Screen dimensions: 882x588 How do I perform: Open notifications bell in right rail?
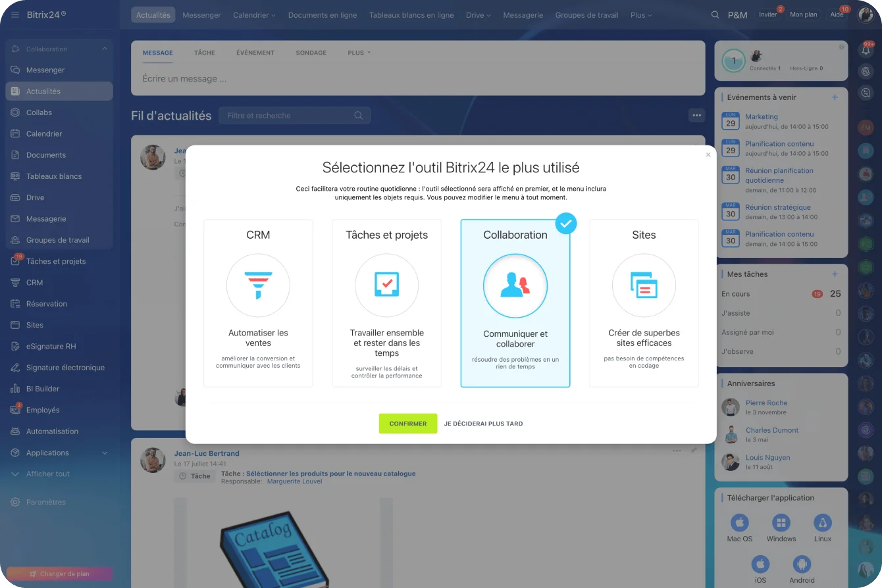tap(866, 50)
